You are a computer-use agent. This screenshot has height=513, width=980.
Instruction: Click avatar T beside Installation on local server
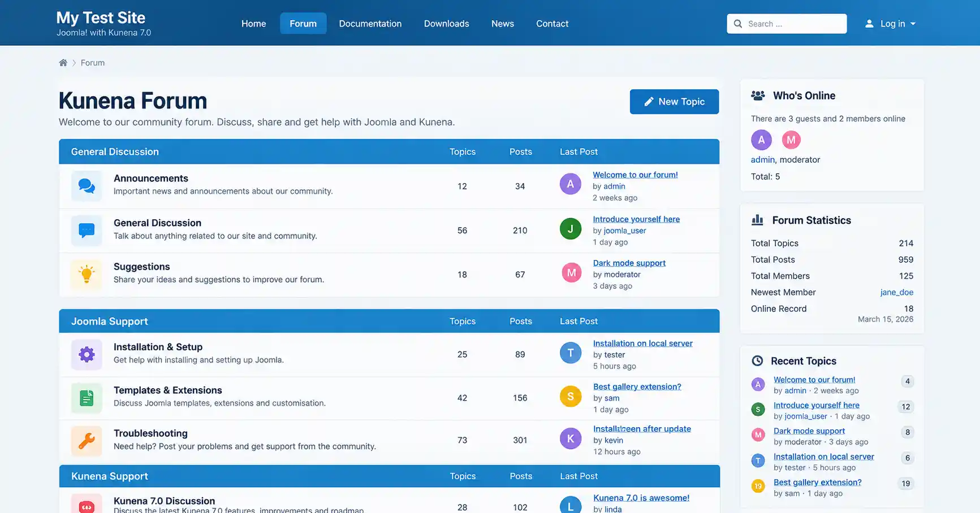coord(571,353)
